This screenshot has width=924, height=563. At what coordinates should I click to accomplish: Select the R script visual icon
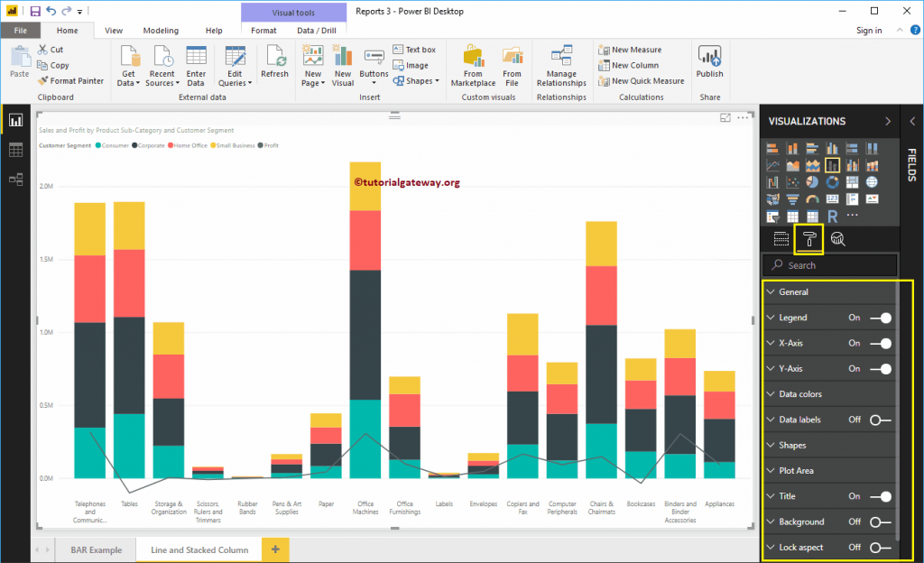click(832, 215)
